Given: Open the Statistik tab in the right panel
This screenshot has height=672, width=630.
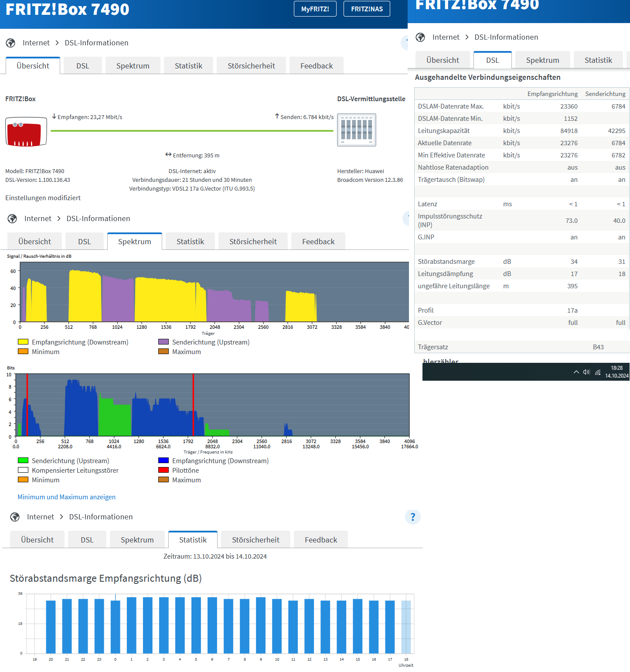Looking at the screenshot, I should [x=598, y=60].
